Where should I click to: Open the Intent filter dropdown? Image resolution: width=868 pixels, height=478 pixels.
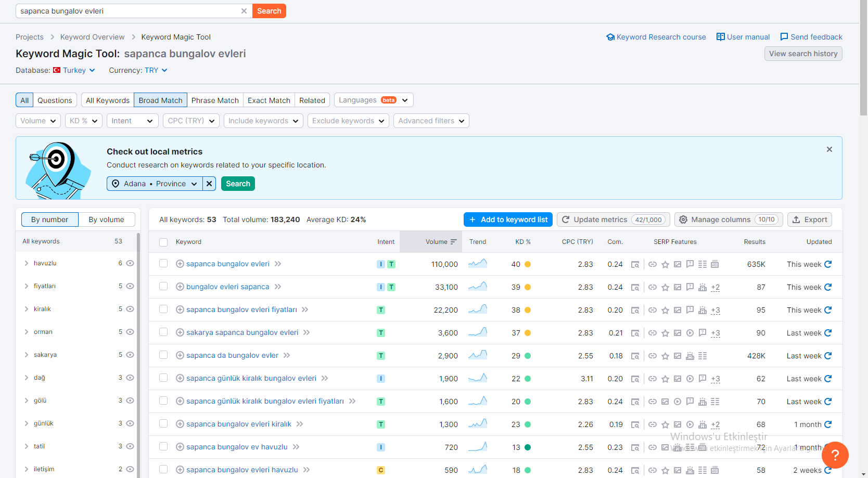pos(133,121)
